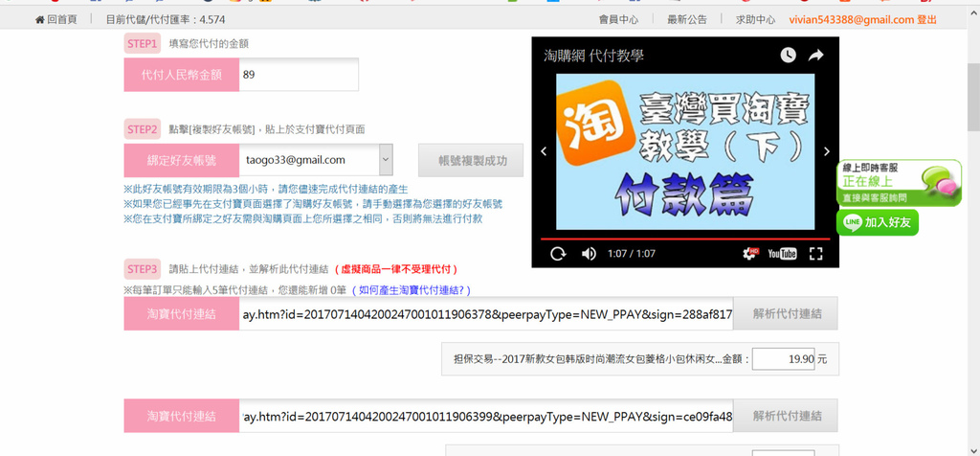Click 淘購網 代付教學 video title
This screenshot has height=456, width=980.
pos(593,56)
